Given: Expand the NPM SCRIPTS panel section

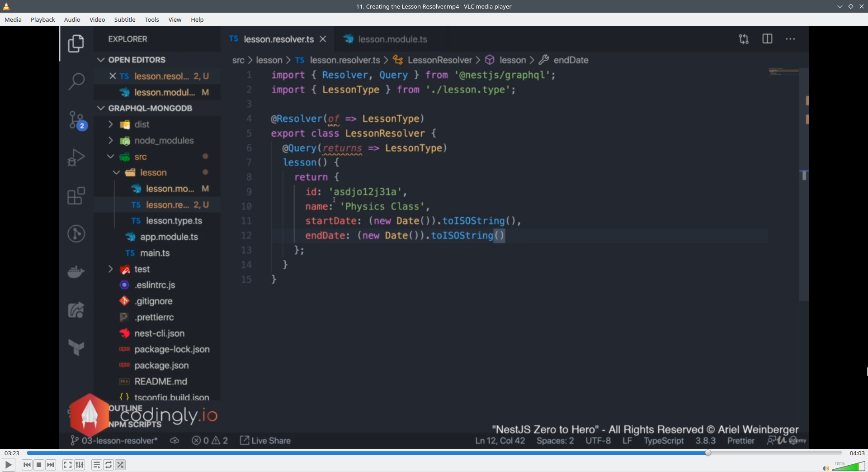Looking at the screenshot, I should (x=135, y=424).
